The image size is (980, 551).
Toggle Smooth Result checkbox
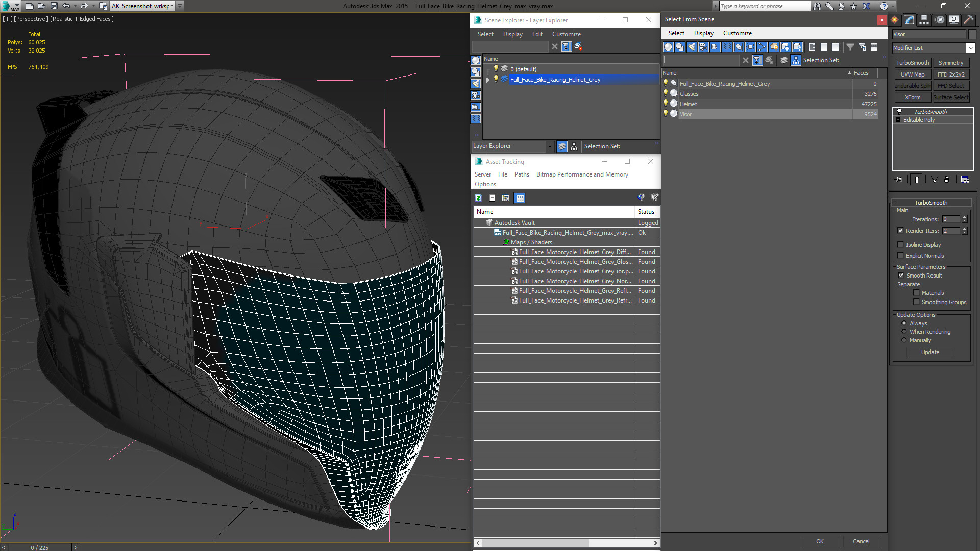(x=901, y=275)
